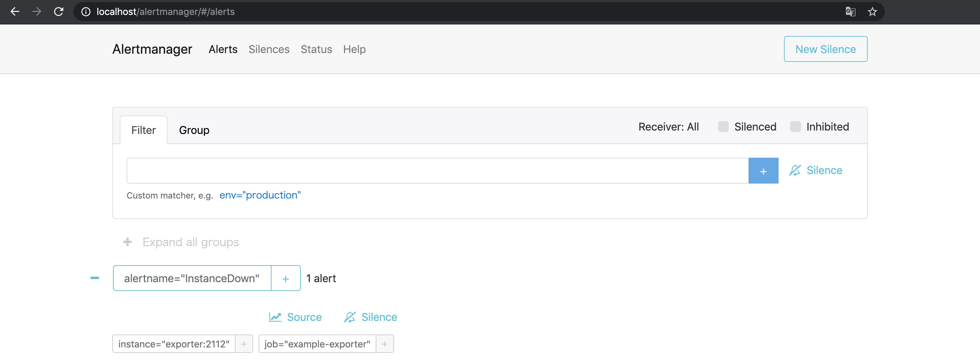The image size is (980, 360).
Task: Add instance="exporter:2112" to filter via plus
Action: 244,344
